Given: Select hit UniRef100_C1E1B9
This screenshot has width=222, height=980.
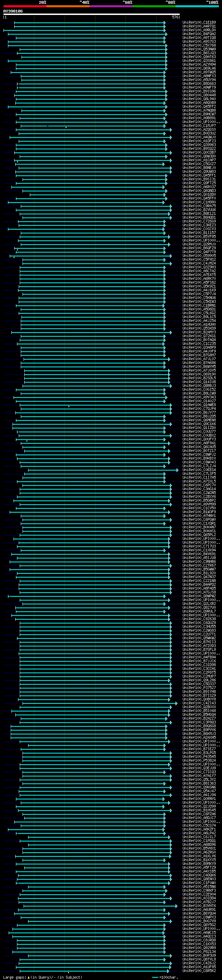Looking at the screenshot, I should [x=199, y=23].
